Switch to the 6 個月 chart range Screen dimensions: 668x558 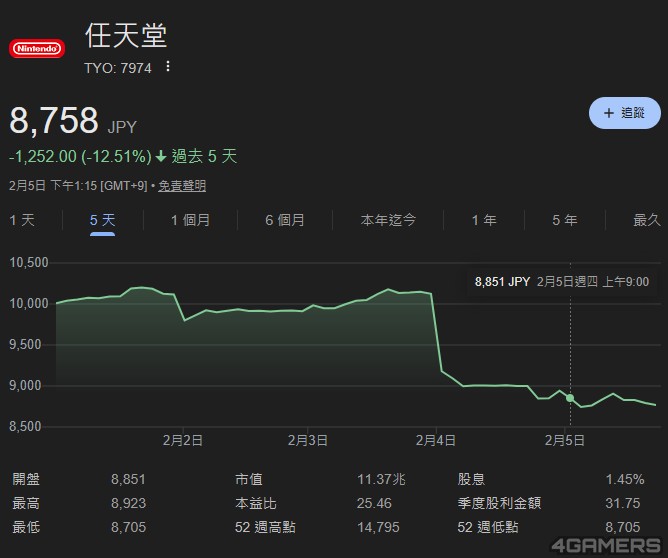285,220
